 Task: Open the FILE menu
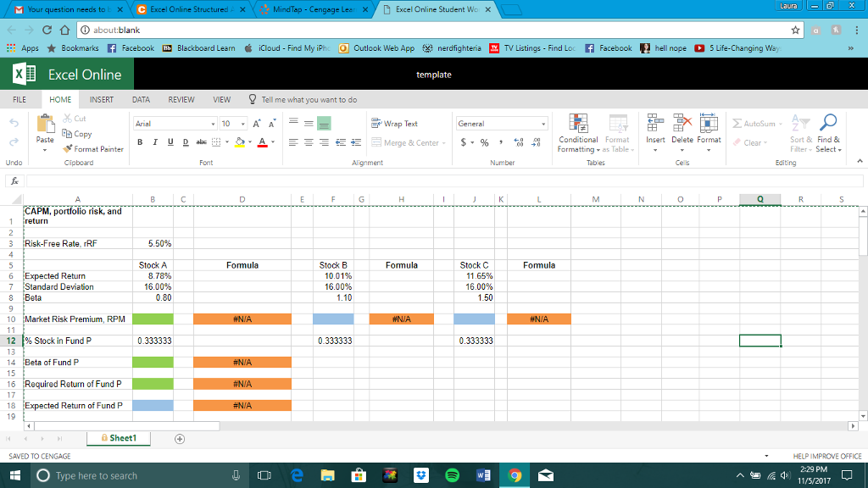click(19, 99)
